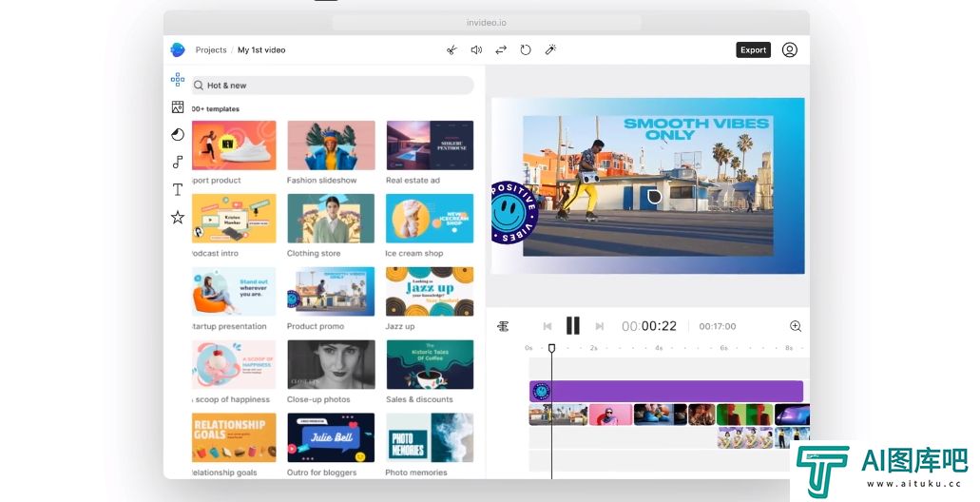Click the scissors trim tool icon
The width and height of the screenshot is (980, 502).
(x=452, y=50)
